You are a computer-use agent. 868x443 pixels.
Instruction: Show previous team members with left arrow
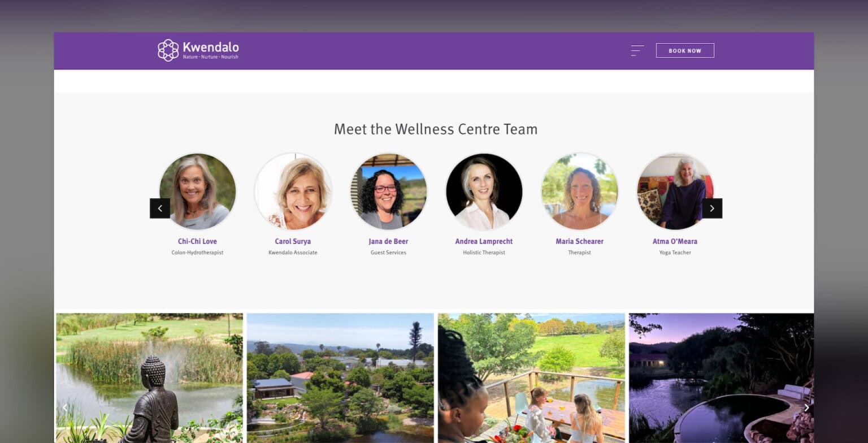coord(160,208)
